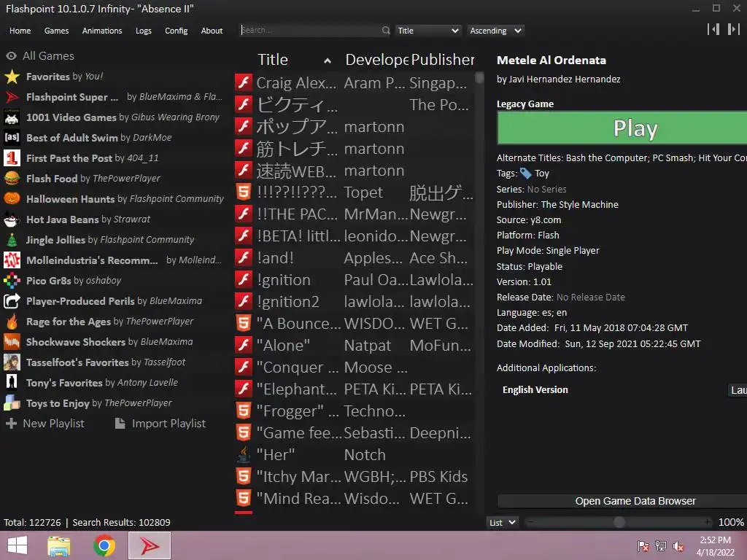Click the Flashpoint launcher taskbar icon
Viewport: 747px width, 560px height.
pyautogui.click(x=150, y=545)
